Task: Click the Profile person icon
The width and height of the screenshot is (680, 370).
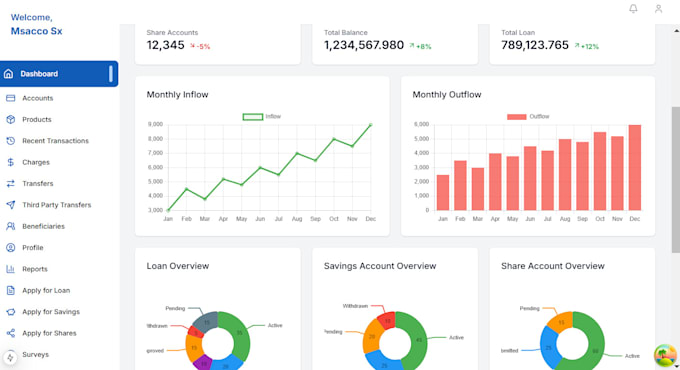Action: point(10,248)
